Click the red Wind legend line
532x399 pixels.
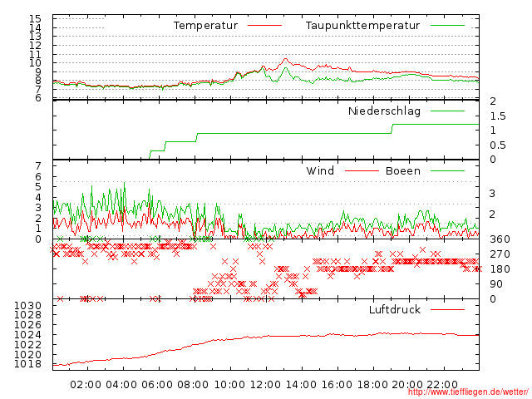click(362, 171)
